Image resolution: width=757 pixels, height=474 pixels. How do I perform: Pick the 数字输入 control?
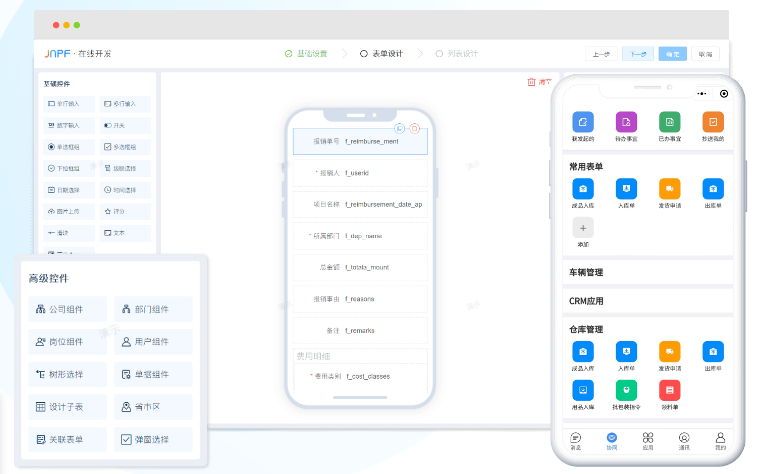[69, 125]
